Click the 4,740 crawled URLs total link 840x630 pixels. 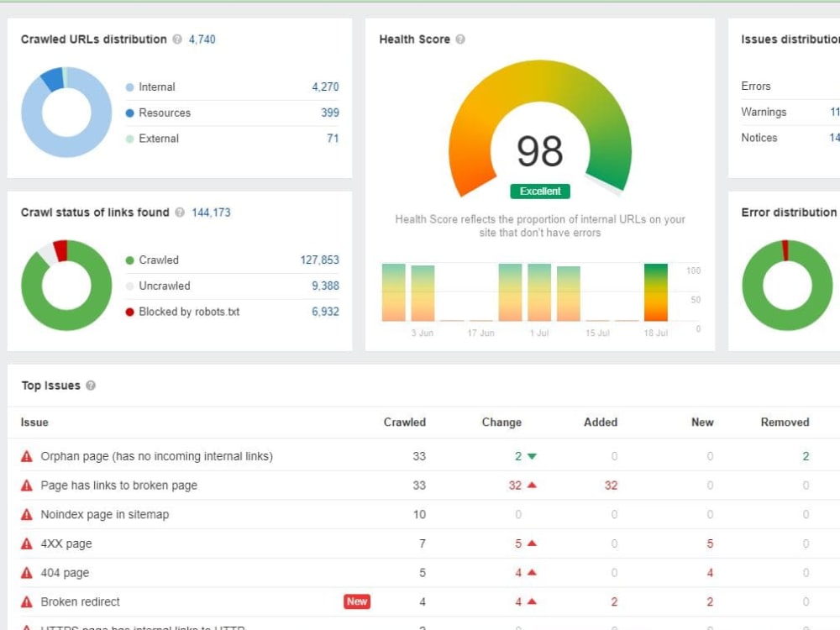(x=202, y=39)
